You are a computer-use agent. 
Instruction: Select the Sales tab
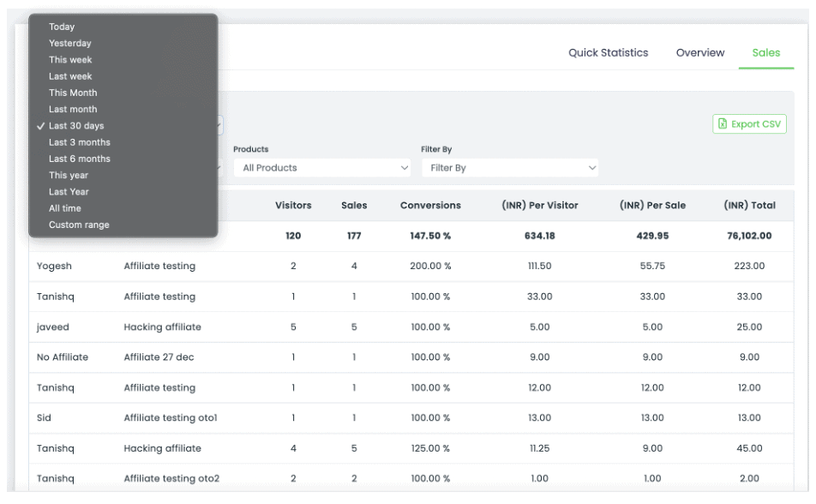point(765,53)
